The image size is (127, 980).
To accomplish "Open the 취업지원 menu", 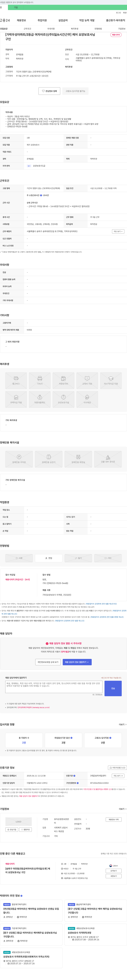I will coord(42,20).
